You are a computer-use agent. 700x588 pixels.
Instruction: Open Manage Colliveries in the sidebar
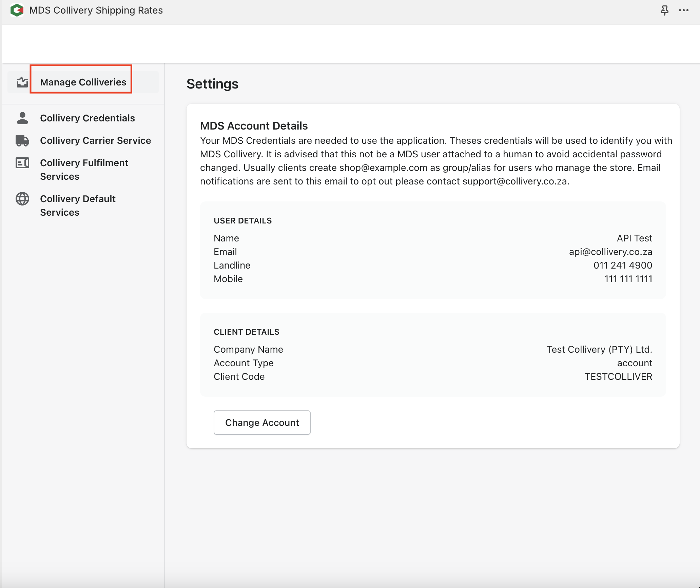pyautogui.click(x=83, y=82)
